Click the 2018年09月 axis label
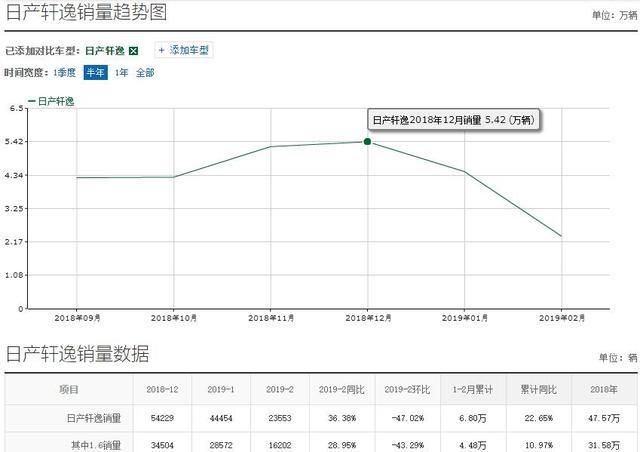Screen dimensions: 640x452 [x=77, y=318]
